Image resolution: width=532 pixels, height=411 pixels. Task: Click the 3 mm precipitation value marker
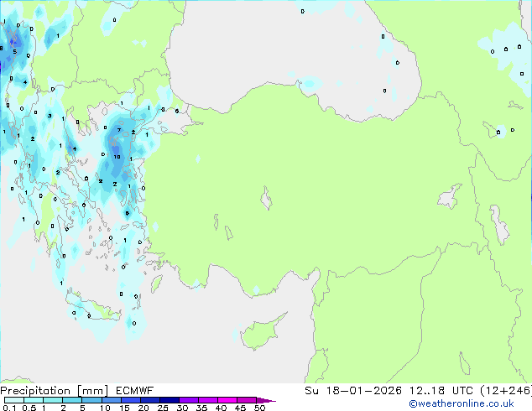pyautogui.click(x=50, y=116)
